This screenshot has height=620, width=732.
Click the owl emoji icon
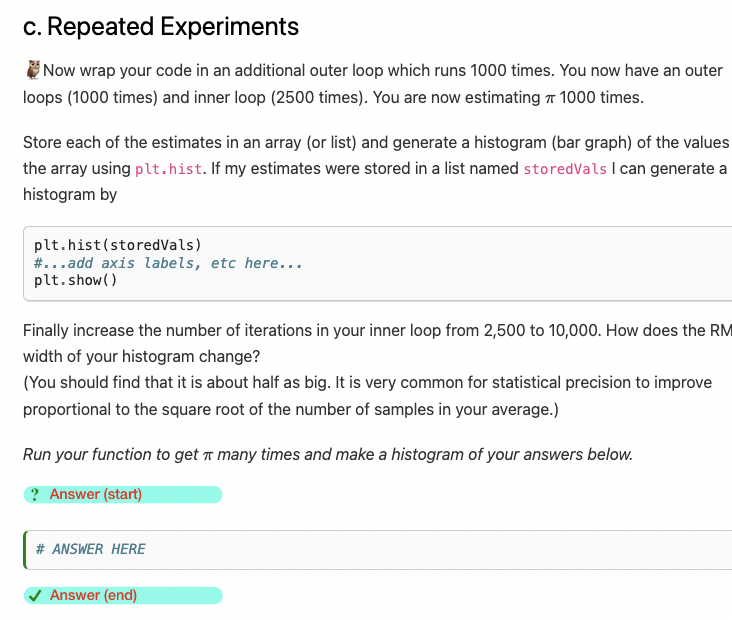point(33,70)
